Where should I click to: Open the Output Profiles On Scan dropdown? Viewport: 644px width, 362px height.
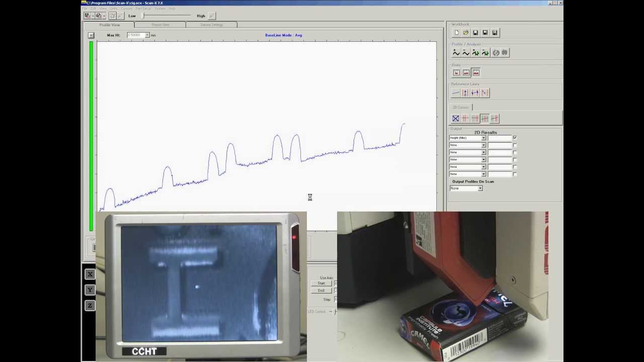pyautogui.click(x=480, y=189)
